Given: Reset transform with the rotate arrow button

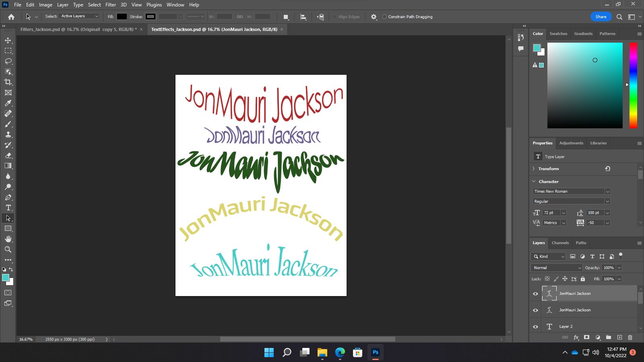Looking at the screenshot, I should pos(608,169).
